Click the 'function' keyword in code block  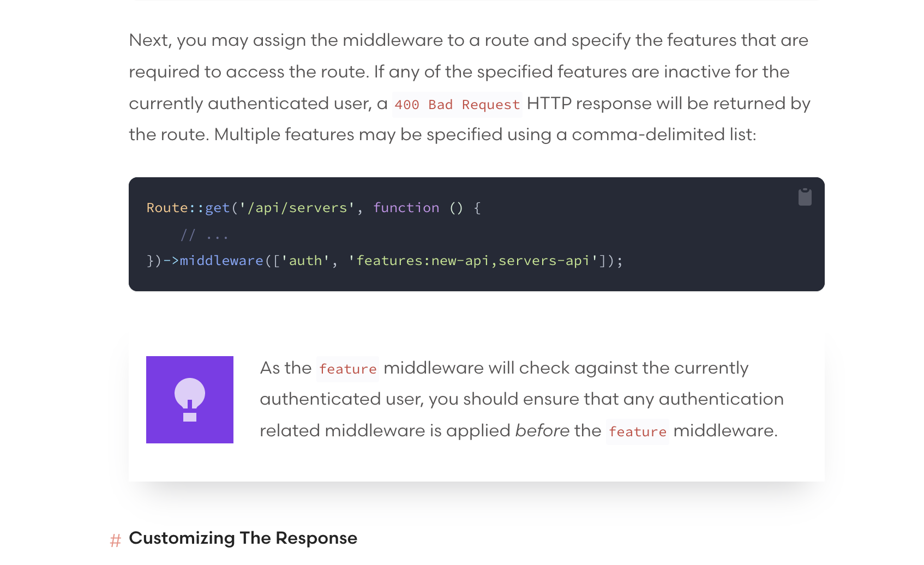pos(406,208)
